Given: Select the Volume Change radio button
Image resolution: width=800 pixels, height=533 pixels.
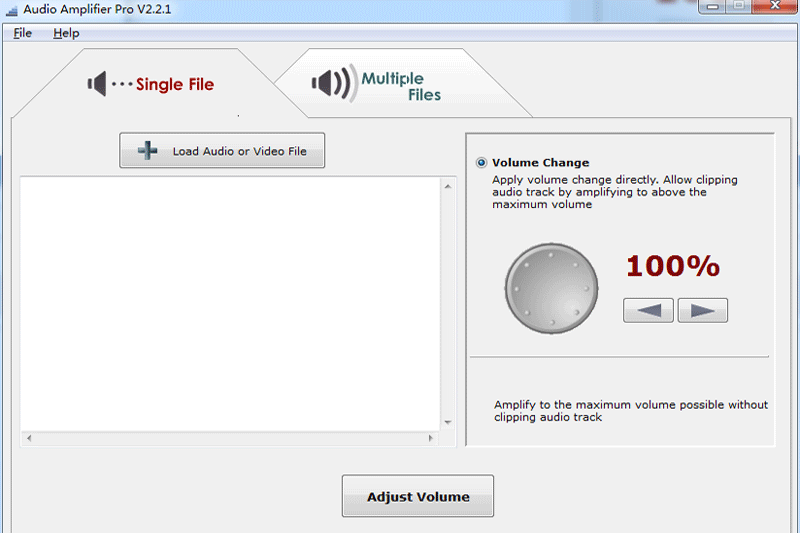Looking at the screenshot, I should 482,162.
